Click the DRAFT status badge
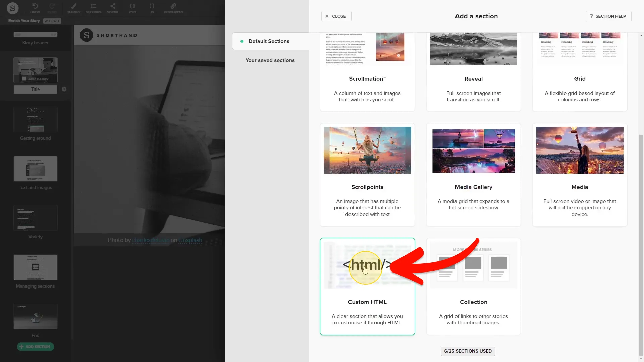Image resolution: width=644 pixels, height=362 pixels. coord(52,21)
